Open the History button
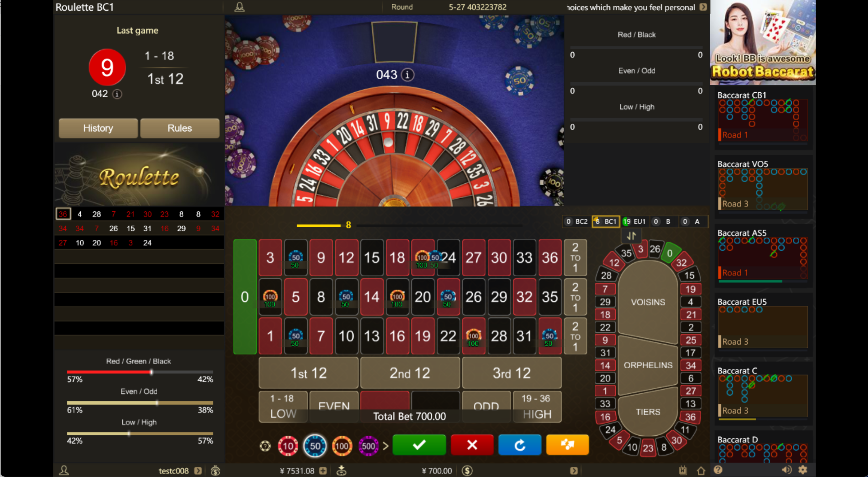The height and width of the screenshot is (477, 868). [x=98, y=128]
